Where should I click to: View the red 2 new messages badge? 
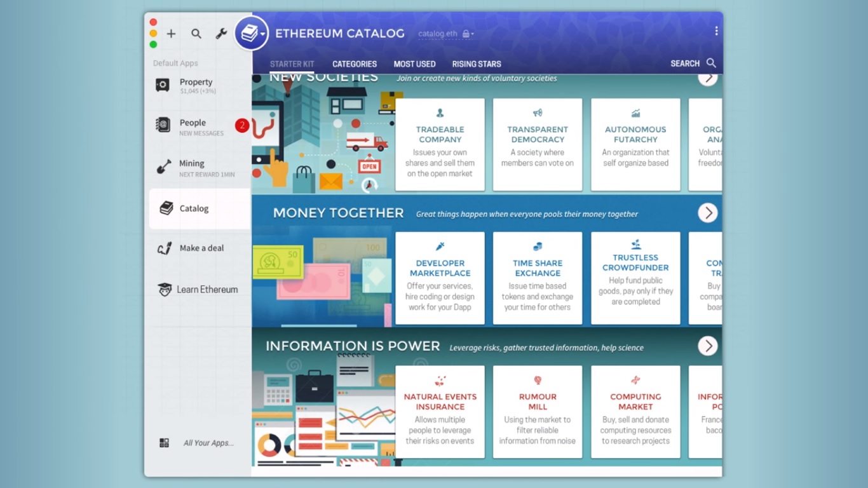(x=241, y=125)
